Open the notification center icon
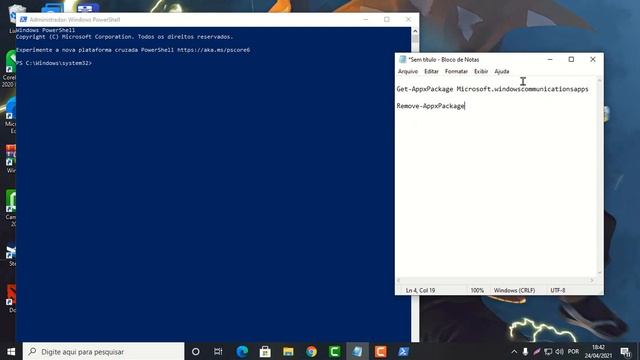Screen dimensions: 640x360 (x=625, y=351)
